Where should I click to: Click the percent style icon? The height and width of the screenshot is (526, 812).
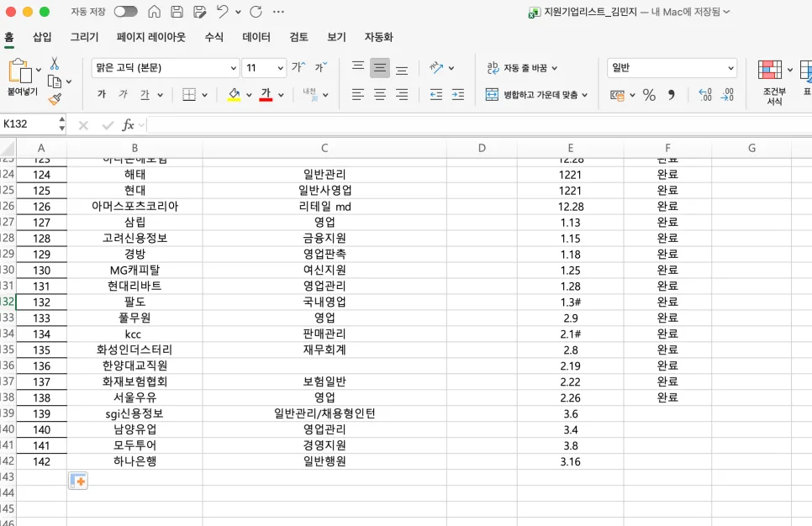click(649, 95)
